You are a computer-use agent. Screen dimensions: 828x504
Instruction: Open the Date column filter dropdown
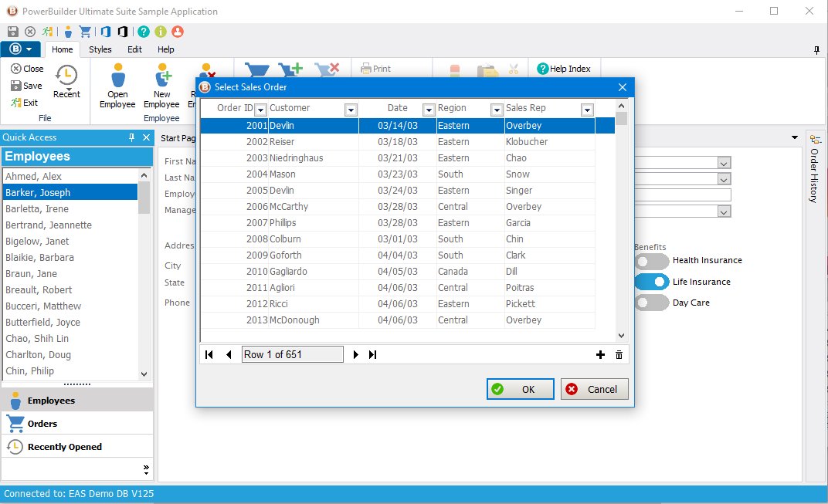tap(429, 110)
